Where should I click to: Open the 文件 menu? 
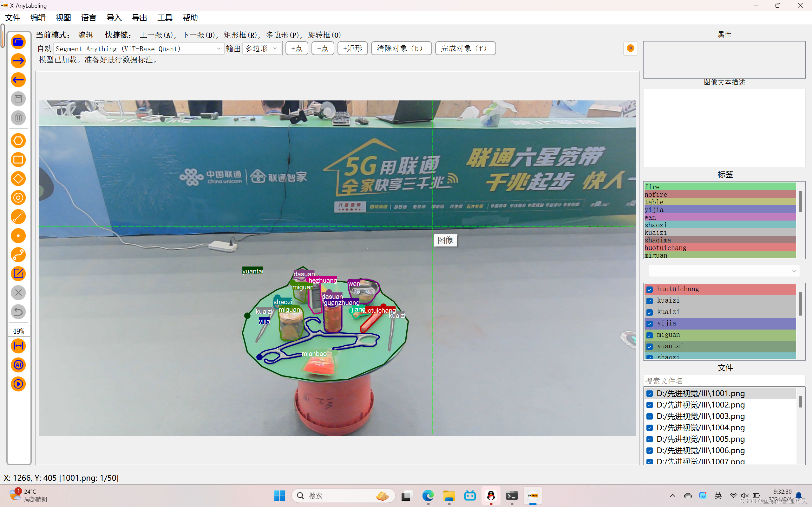pos(13,18)
